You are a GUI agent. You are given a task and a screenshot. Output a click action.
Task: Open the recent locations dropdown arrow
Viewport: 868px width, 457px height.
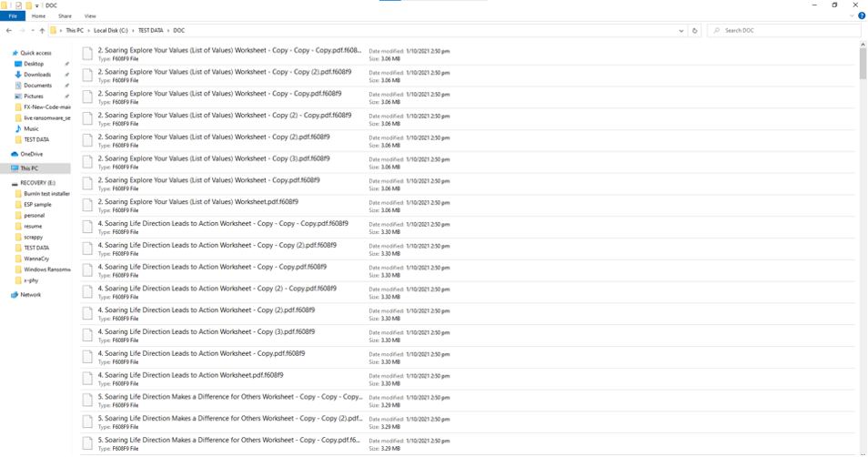(32, 30)
